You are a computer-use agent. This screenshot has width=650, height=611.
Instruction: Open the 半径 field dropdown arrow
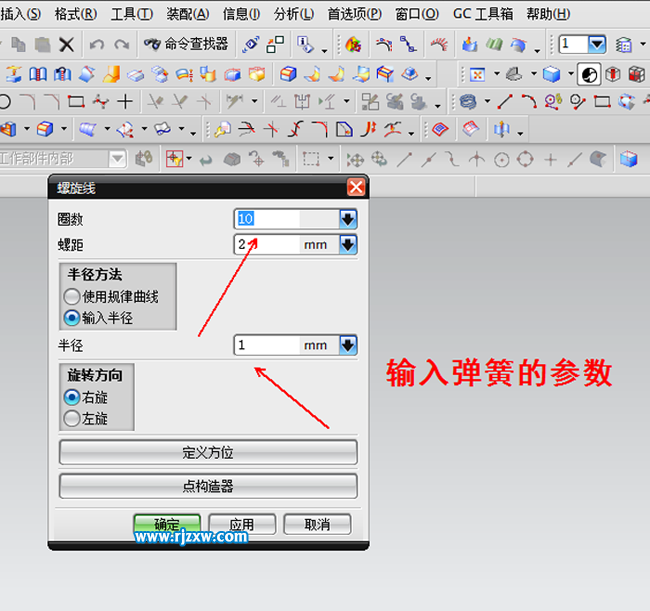pyautogui.click(x=348, y=345)
